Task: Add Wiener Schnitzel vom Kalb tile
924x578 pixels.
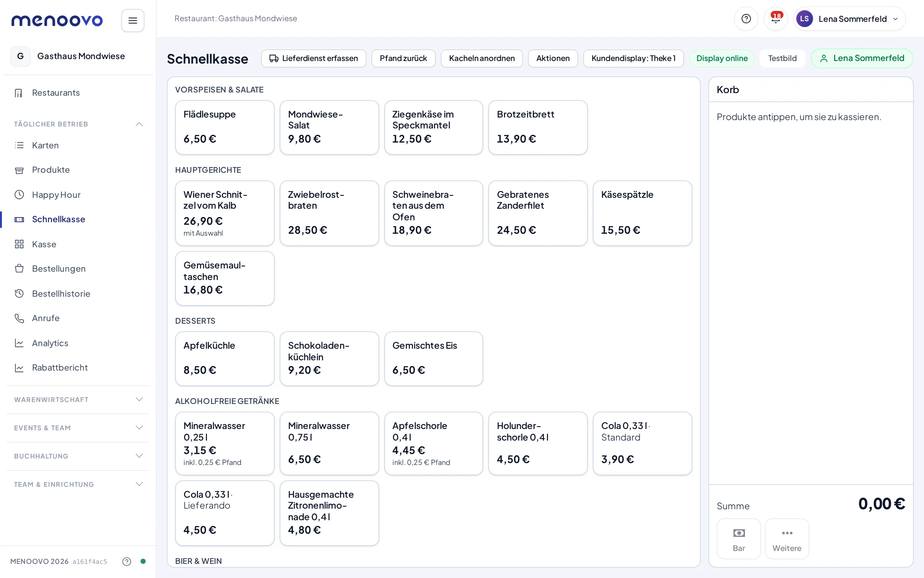Action: pyautogui.click(x=225, y=213)
